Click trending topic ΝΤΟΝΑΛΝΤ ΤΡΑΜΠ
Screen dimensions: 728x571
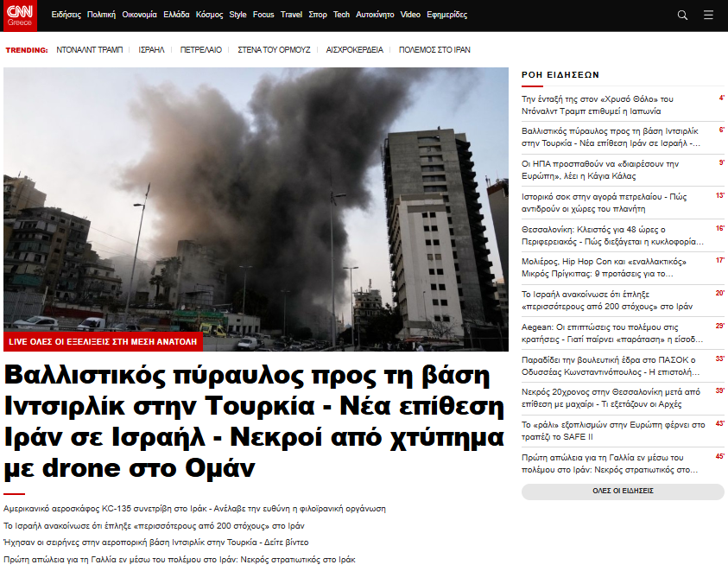click(x=90, y=50)
